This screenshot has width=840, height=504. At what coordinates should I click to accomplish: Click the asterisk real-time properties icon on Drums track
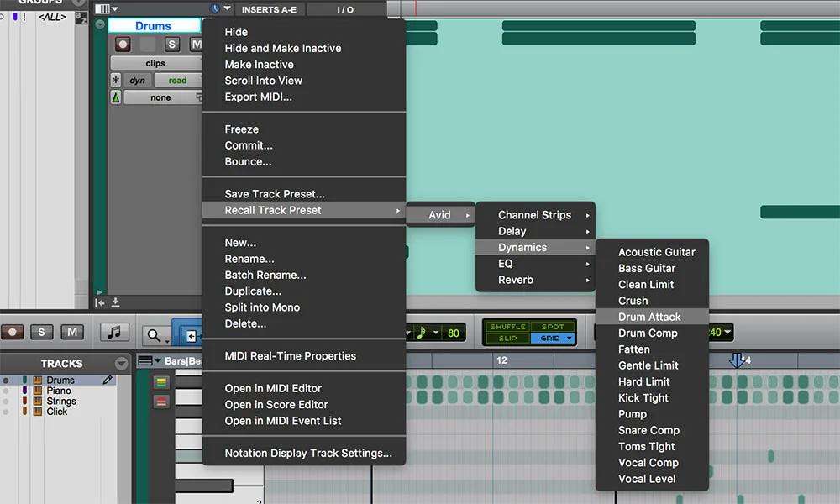point(116,81)
